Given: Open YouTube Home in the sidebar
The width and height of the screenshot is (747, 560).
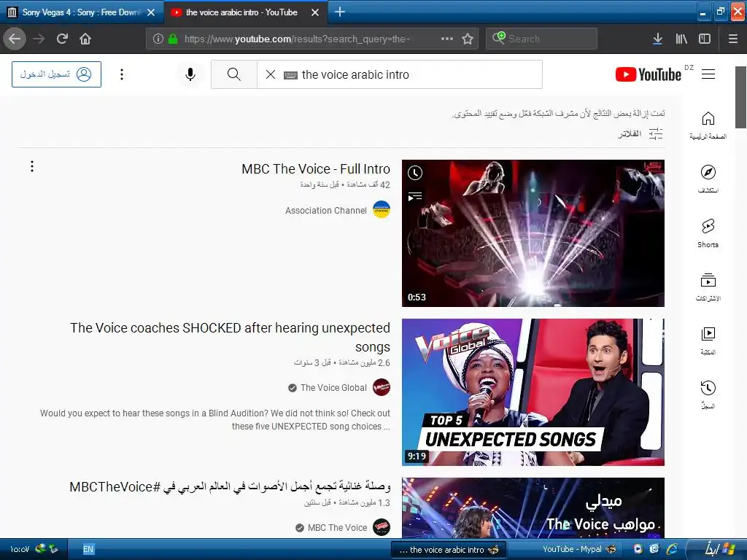Looking at the screenshot, I should pos(708,125).
